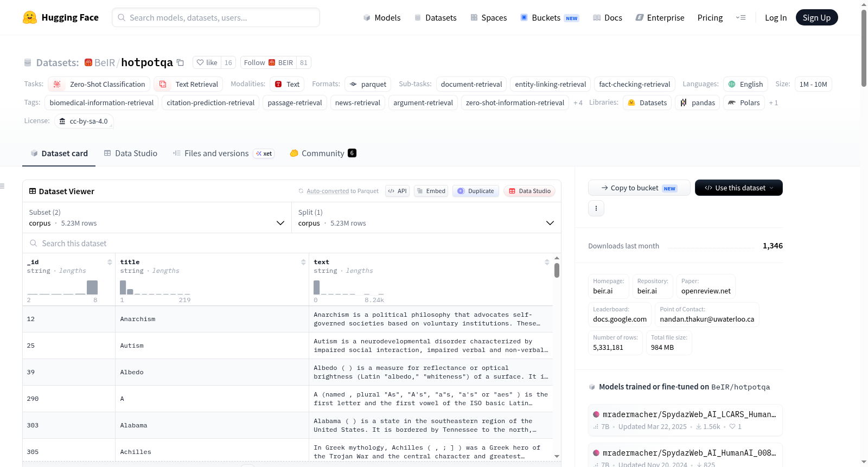
Task: Open Docs in top navigation
Action: (608, 17)
